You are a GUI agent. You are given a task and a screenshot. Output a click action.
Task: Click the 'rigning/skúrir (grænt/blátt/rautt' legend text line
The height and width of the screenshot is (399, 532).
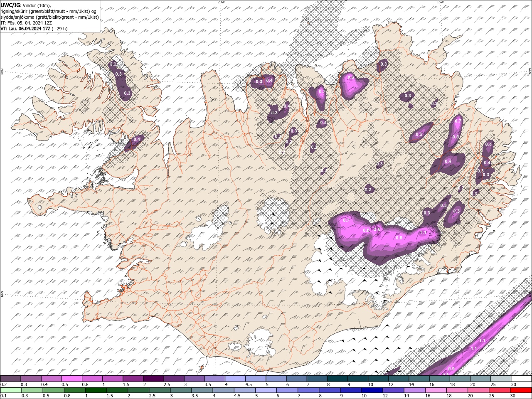coord(48,11)
